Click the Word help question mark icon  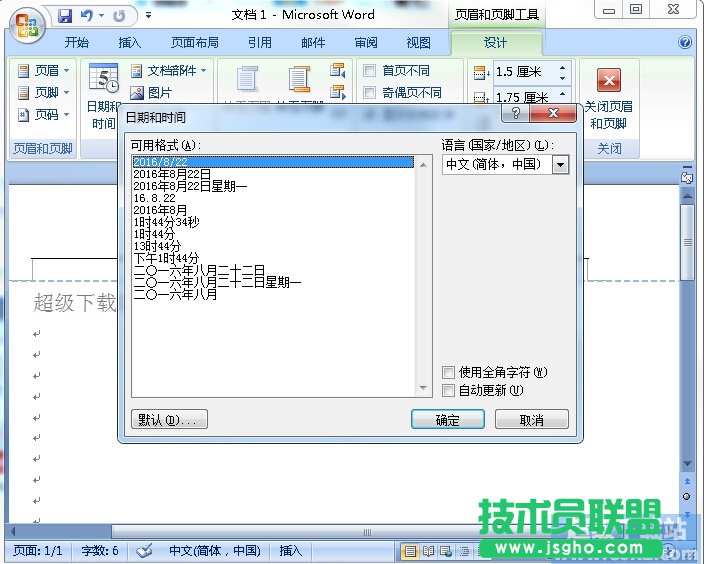[x=685, y=43]
